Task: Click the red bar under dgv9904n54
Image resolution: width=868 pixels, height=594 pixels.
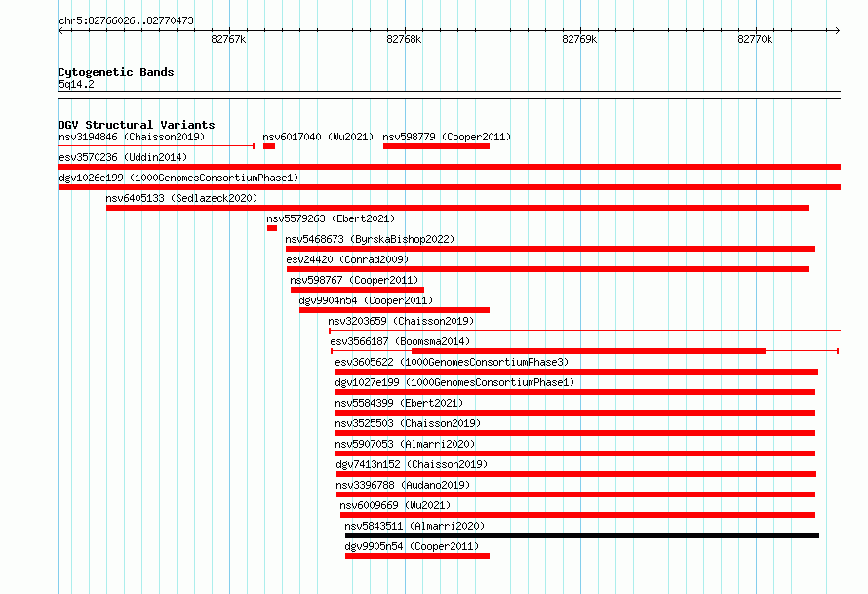Action: pos(394,310)
